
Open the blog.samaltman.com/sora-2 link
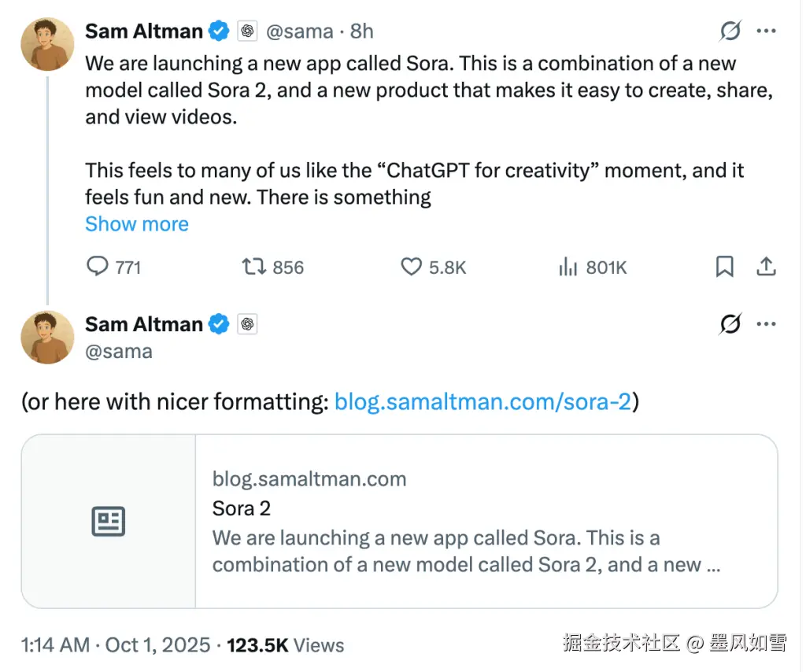click(x=482, y=402)
